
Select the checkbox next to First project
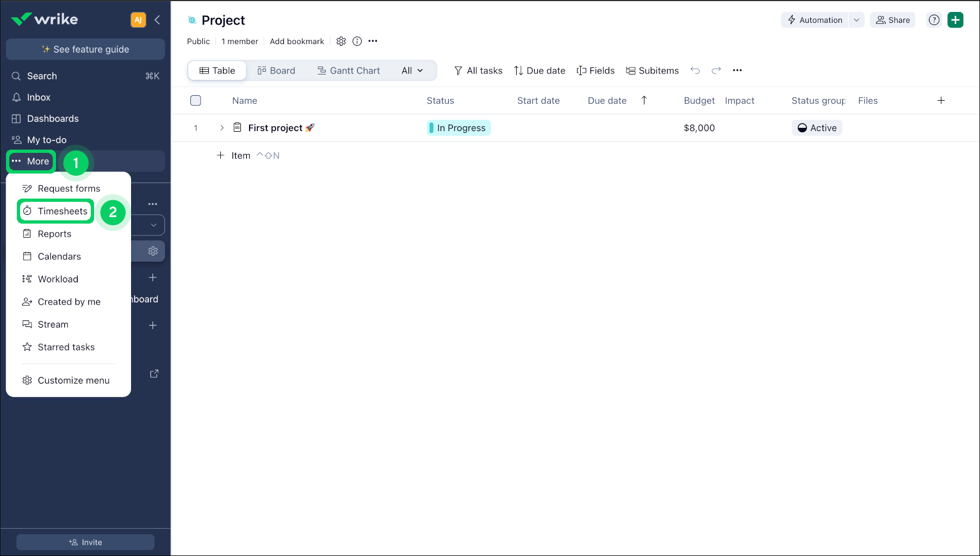[x=195, y=127]
